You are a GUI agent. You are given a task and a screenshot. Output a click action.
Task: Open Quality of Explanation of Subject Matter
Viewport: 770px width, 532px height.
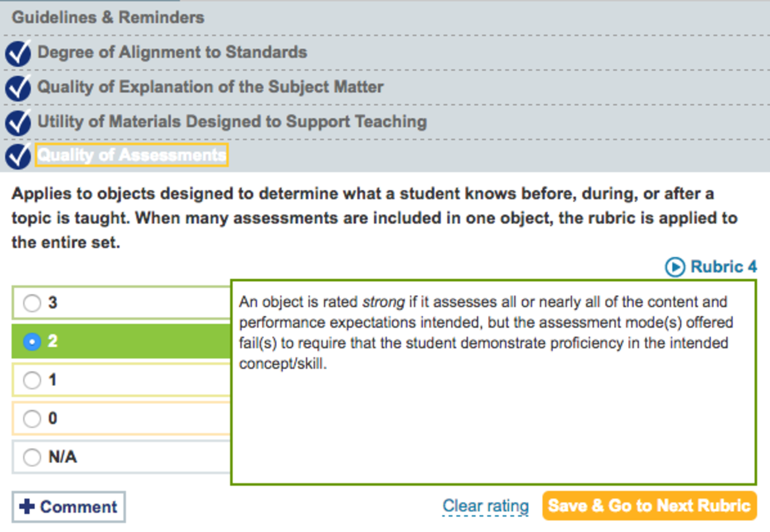[211, 87]
